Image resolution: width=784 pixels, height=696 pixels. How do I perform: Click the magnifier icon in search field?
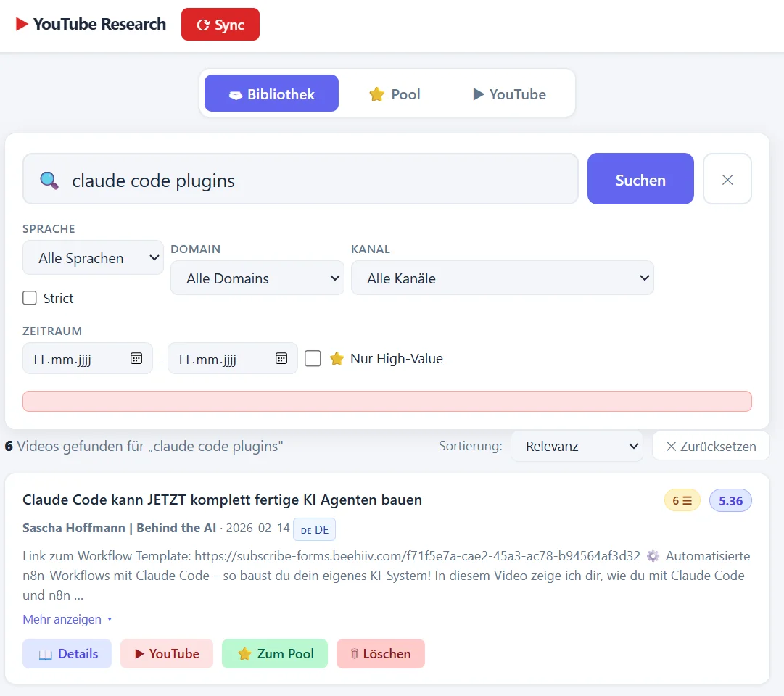coord(49,181)
